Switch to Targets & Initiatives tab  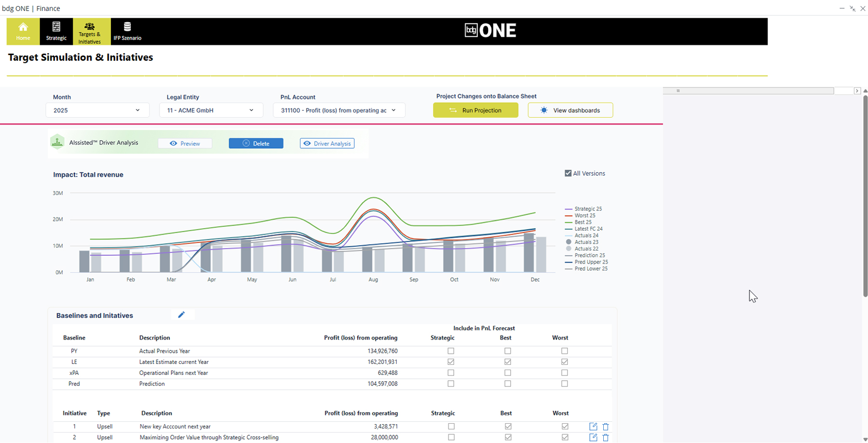[x=90, y=32]
